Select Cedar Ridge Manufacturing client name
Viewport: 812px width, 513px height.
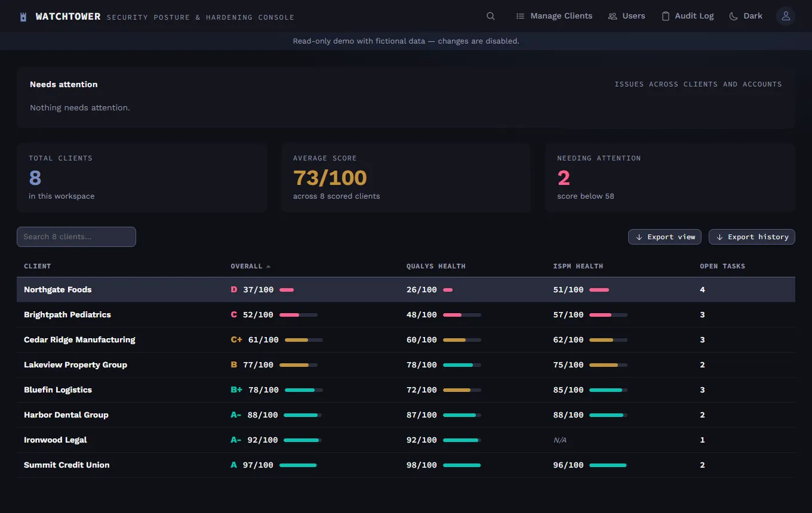point(79,340)
